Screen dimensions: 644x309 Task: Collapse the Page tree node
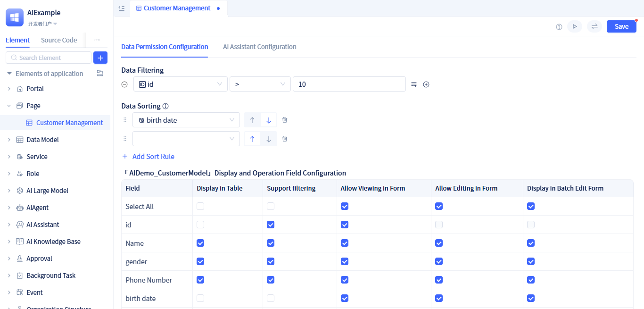(x=9, y=106)
